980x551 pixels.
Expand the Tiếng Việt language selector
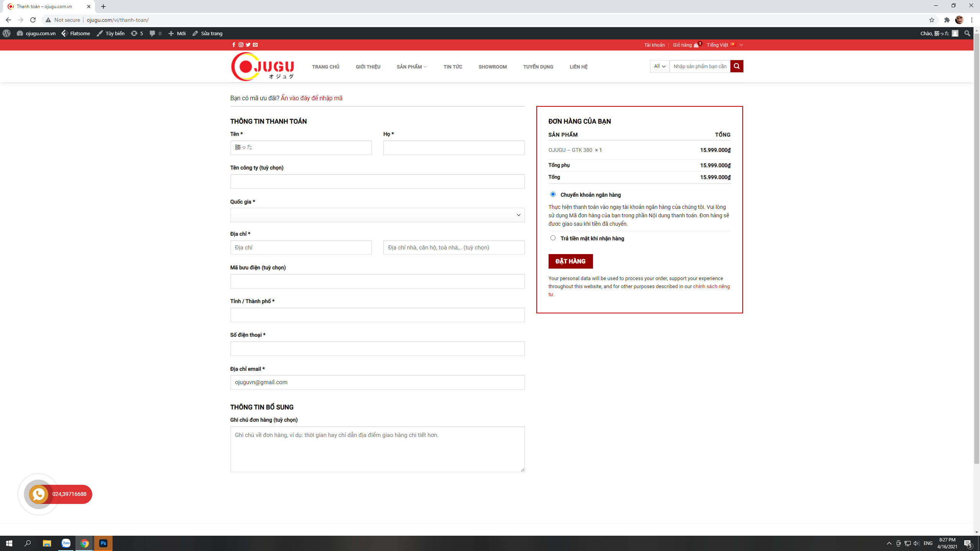click(724, 45)
